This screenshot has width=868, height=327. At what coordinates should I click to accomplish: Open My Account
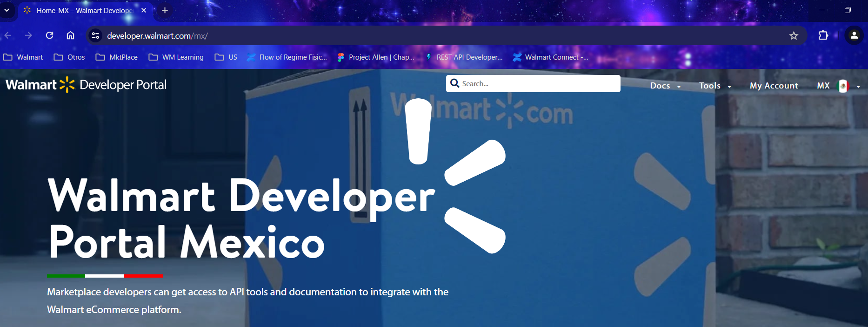coord(774,86)
